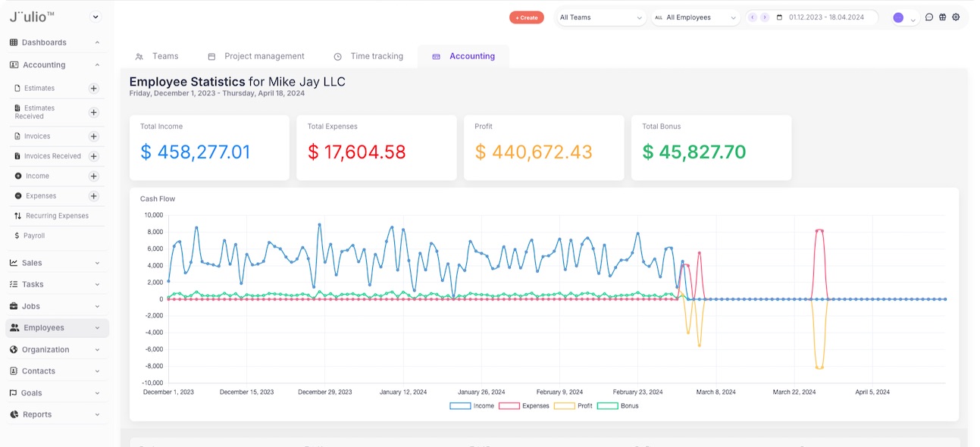The image size is (980, 447).
Task: Click the gift box icon in header
Action: click(942, 17)
